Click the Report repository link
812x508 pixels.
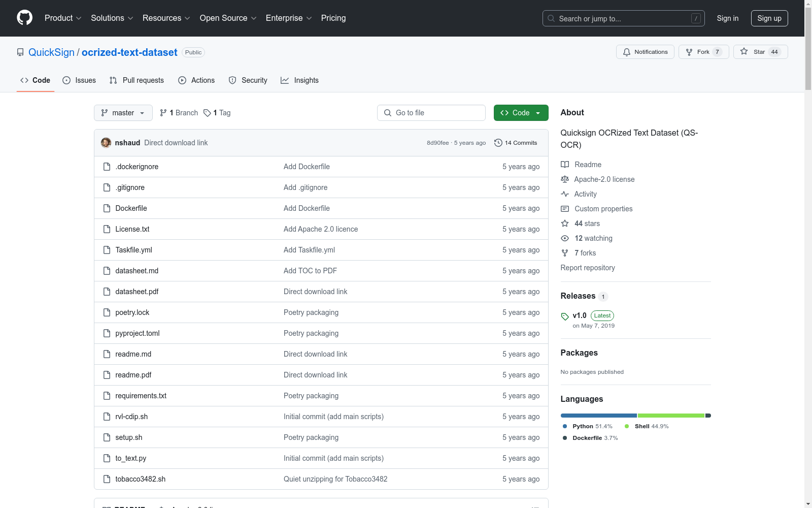(588, 268)
